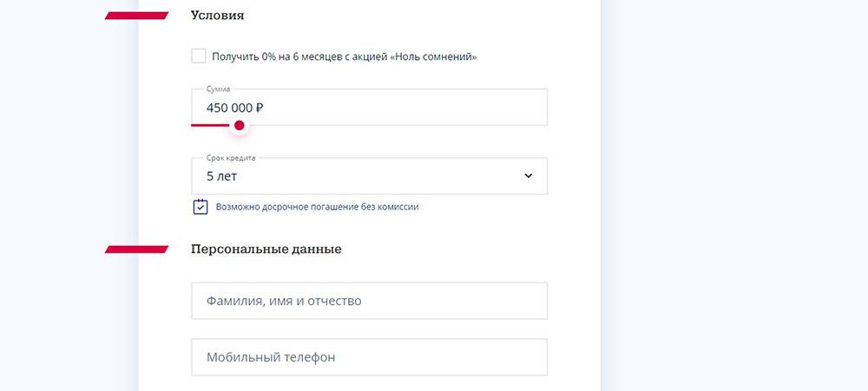The width and height of the screenshot is (868, 391).
Task: Enable the «Ноль сомнений» 0% offer checkbox
Action: pos(199,56)
